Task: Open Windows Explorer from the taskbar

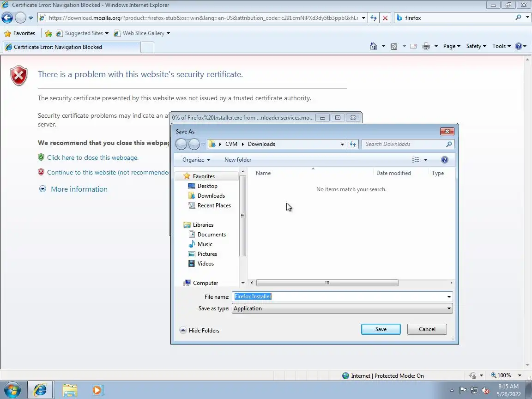Action: 70,390
